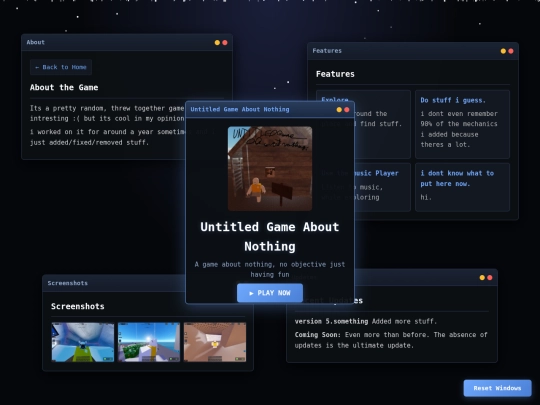Click the Reset Windows button
The width and height of the screenshot is (540, 405).
(x=497, y=388)
